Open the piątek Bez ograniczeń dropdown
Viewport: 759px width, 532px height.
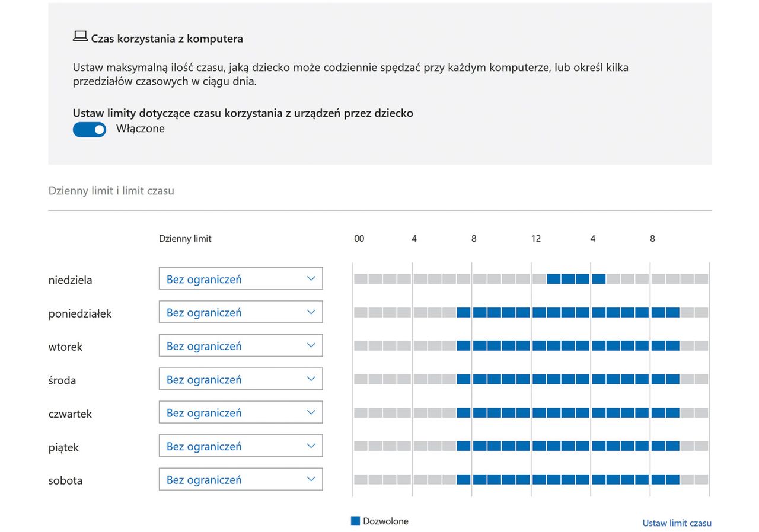click(241, 446)
